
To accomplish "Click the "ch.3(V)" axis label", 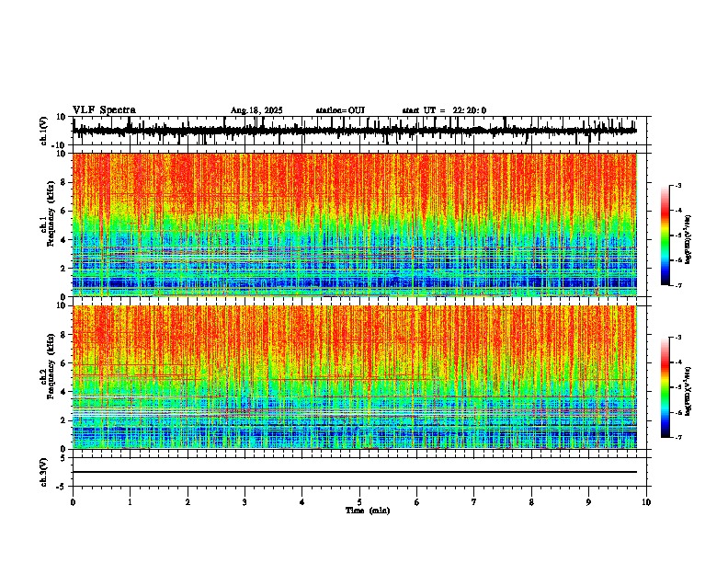I will (44, 472).
